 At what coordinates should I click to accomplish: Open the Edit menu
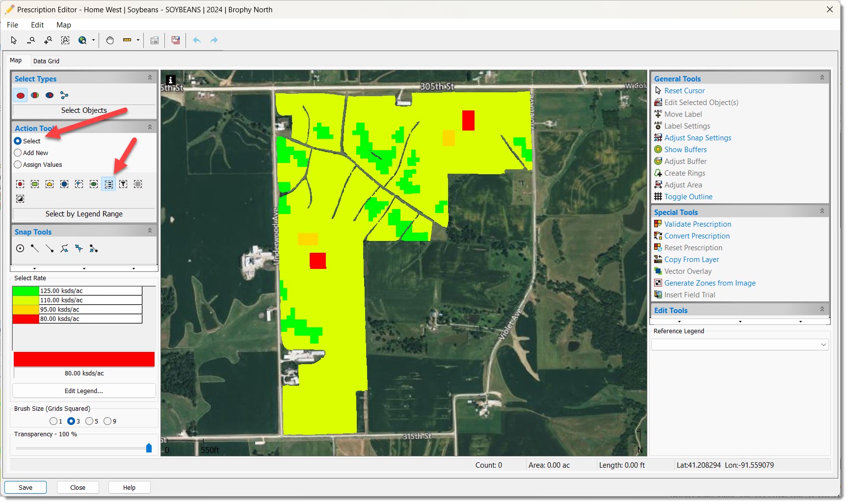click(x=37, y=25)
